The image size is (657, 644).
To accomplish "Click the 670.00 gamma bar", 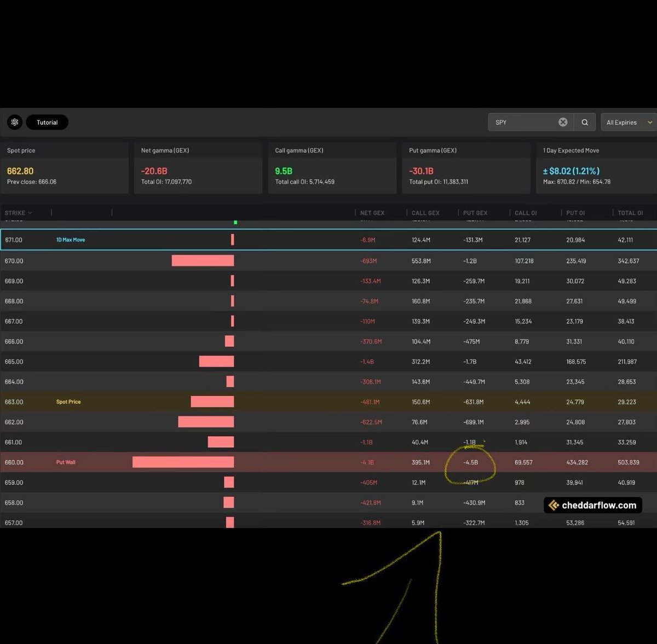I will pos(203,261).
